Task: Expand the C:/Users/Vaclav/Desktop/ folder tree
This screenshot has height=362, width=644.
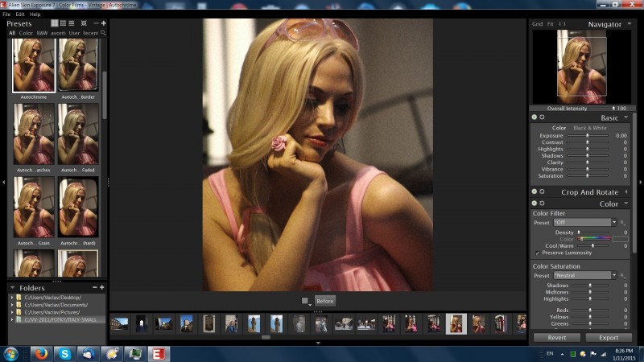Action: (x=12, y=298)
